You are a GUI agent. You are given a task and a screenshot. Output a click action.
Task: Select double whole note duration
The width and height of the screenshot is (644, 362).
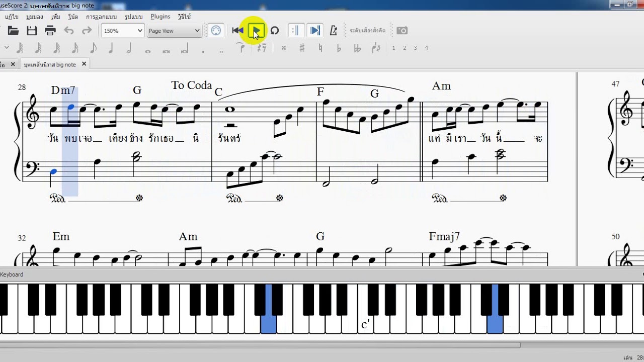coord(166,51)
